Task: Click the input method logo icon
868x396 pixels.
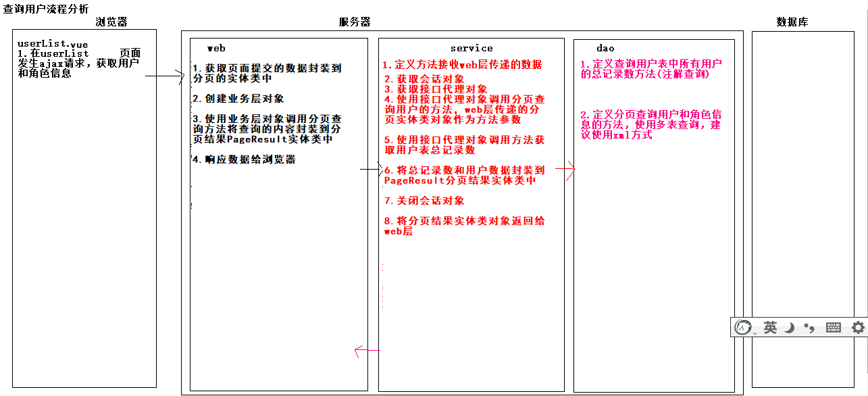Action: click(x=744, y=328)
